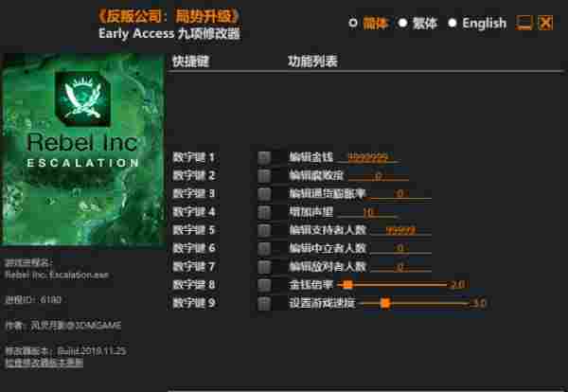Click the 编辑腐败度 value field
The image size is (568, 392).
[x=378, y=176]
